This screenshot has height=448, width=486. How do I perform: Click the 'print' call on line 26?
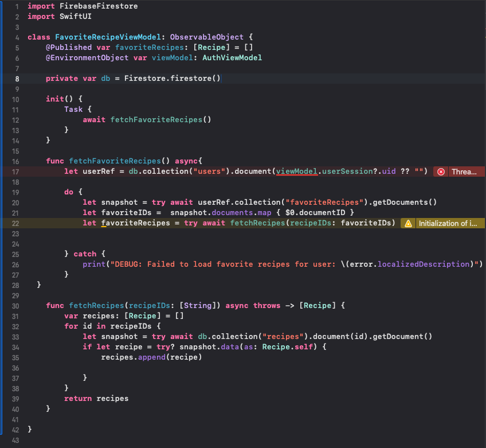[94, 264]
